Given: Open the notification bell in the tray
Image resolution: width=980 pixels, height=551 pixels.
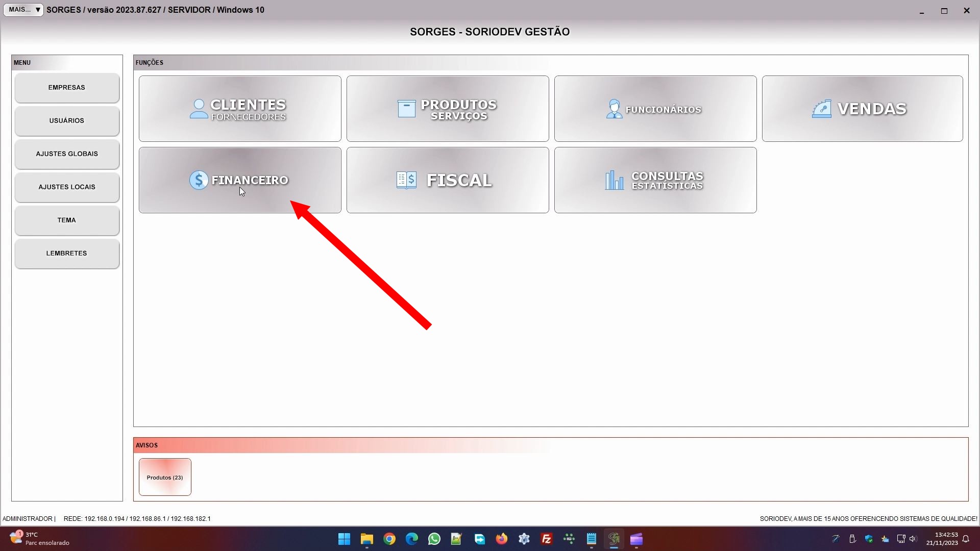Looking at the screenshot, I should (x=966, y=539).
